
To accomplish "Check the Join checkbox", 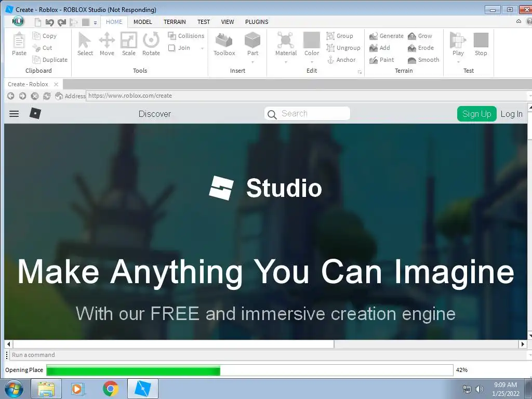I will (171, 48).
